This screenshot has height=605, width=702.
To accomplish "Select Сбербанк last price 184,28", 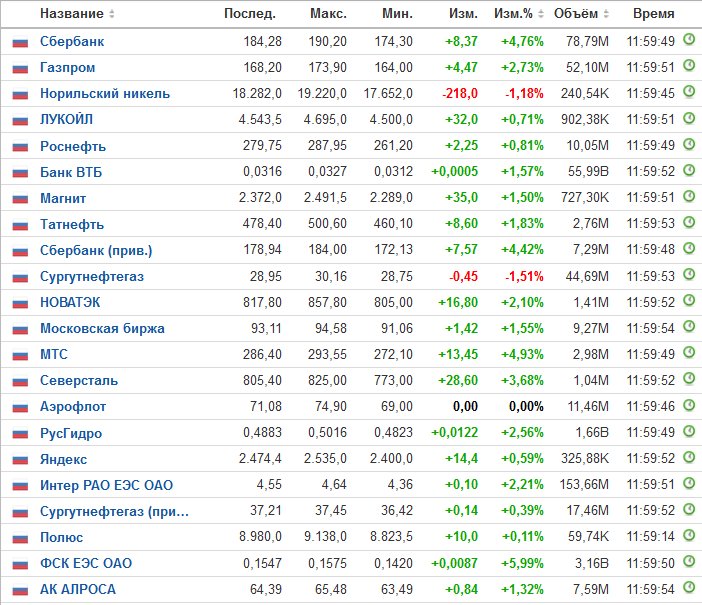I will pyautogui.click(x=262, y=42).
